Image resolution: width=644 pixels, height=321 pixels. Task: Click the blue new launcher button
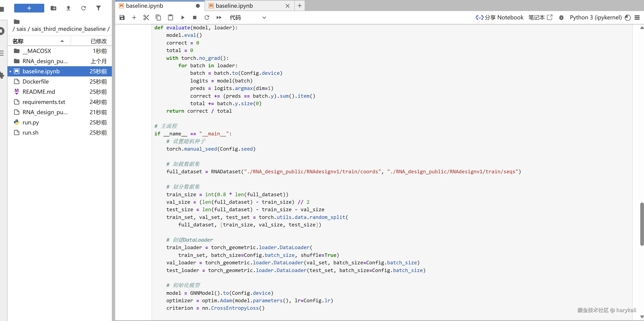pos(29,8)
